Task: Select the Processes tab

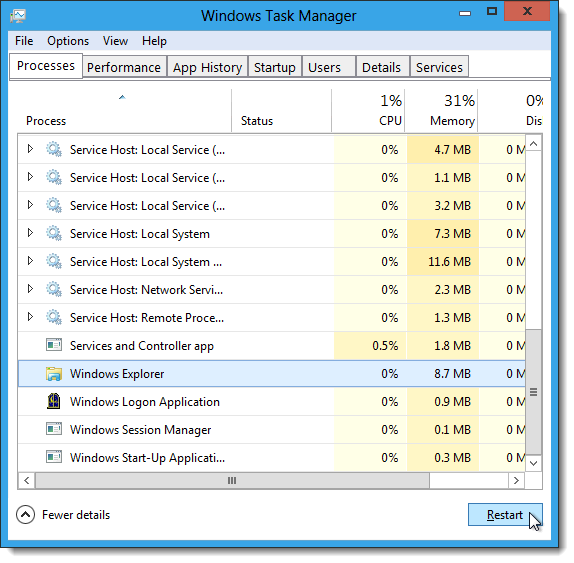Action: (46, 66)
